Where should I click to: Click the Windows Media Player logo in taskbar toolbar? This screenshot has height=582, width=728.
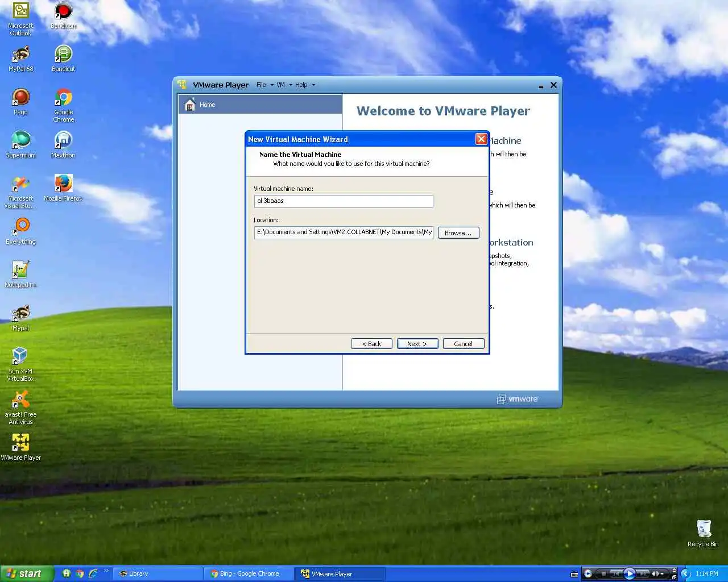[588, 573]
